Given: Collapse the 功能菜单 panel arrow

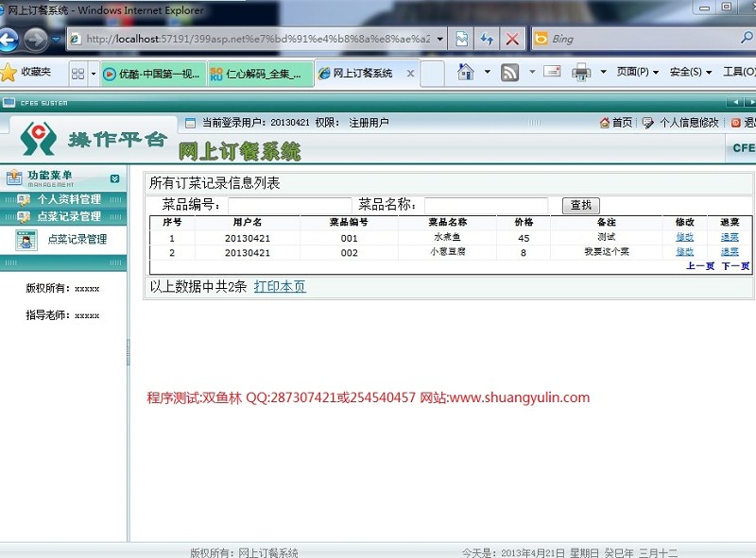Looking at the screenshot, I should (x=114, y=178).
